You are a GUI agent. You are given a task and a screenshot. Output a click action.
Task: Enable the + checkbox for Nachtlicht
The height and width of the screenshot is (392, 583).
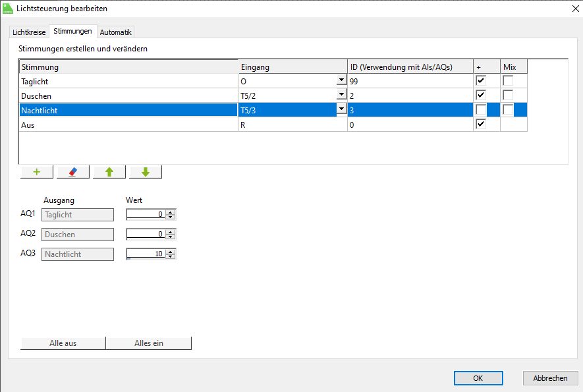pyautogui.click(x=481, y=110)
